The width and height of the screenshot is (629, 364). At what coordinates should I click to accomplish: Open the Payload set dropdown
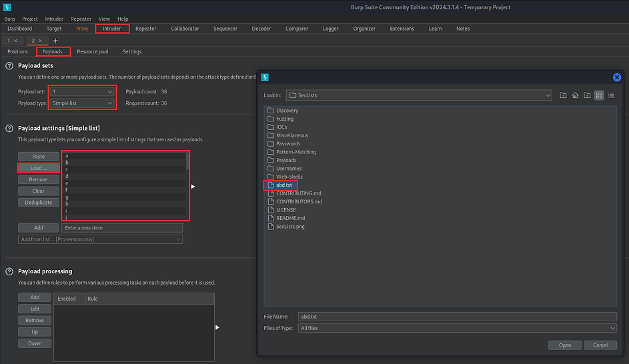[83, 91]
